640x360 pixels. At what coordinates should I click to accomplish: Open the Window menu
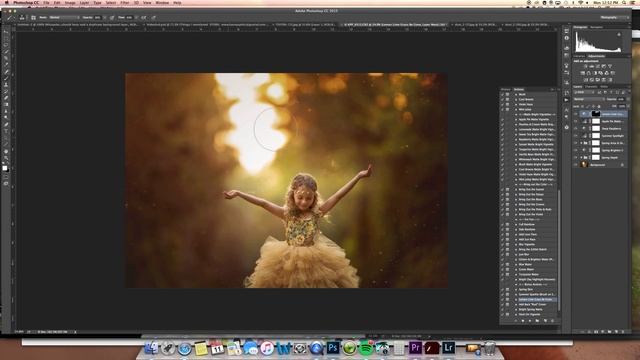162,3
